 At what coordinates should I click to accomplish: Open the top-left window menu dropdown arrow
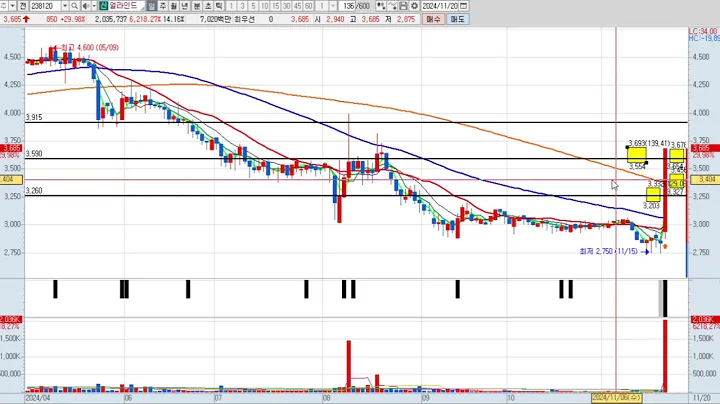point(12,6)
